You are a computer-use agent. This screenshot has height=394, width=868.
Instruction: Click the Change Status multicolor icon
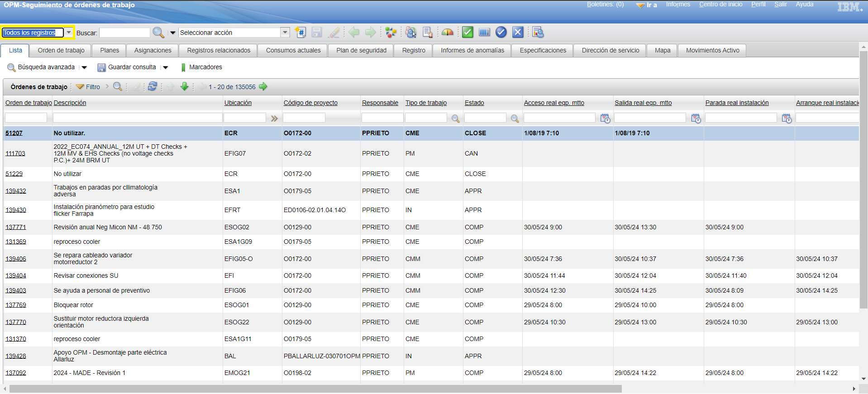tap(391, 32)
